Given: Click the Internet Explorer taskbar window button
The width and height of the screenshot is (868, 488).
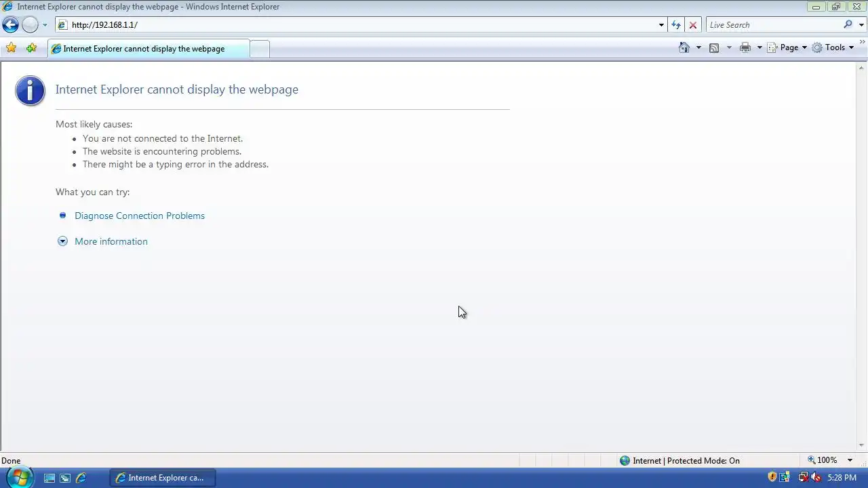Looking at the screenshot, I should 163,478.
